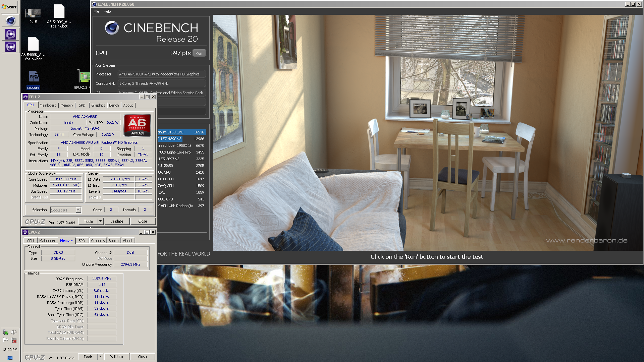Open the File menu in Cinebench
The height and width of the screenshot is (362, 644).
(96, 11)
